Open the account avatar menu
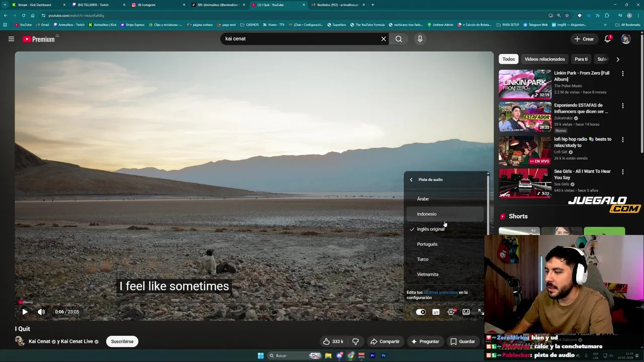The width and height of the screenshot is (644, 362). tap(625, 39)
